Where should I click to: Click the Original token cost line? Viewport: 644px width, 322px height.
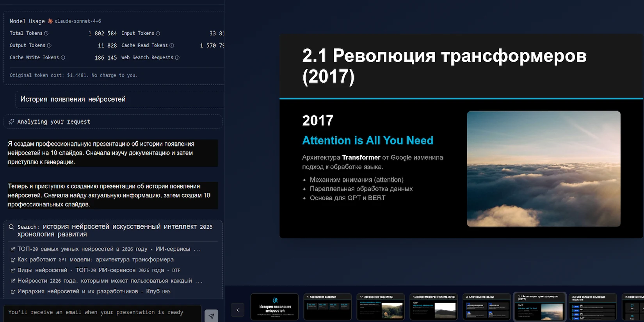74,75
